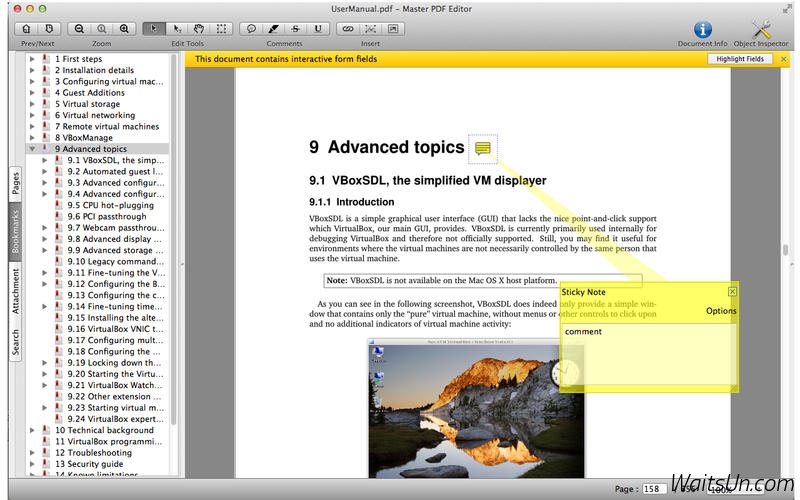Image resolution: width=800 pixels, height=500 pixels.
Task: Choose the Highlight text comment tool
Action: [273, 29]
